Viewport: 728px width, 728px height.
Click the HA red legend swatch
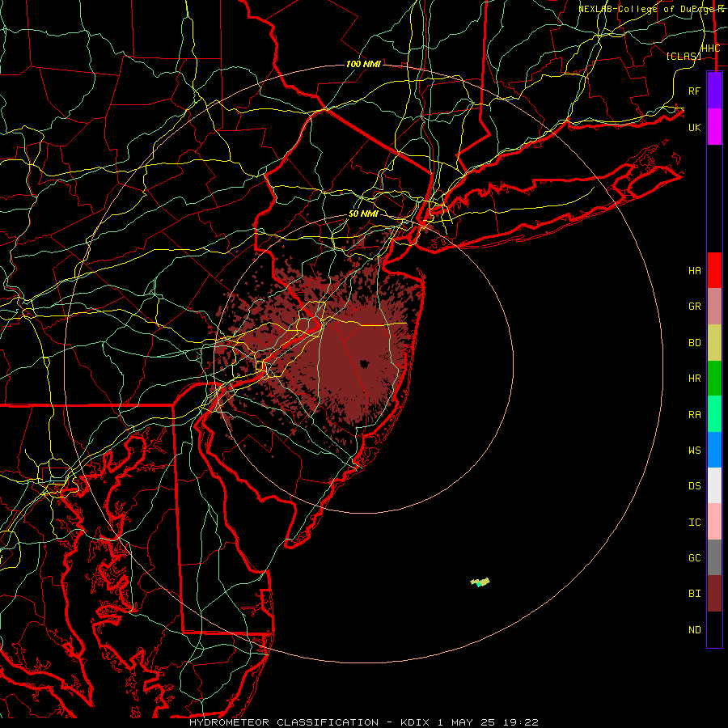pyautogui.click(x=714, y=270)
